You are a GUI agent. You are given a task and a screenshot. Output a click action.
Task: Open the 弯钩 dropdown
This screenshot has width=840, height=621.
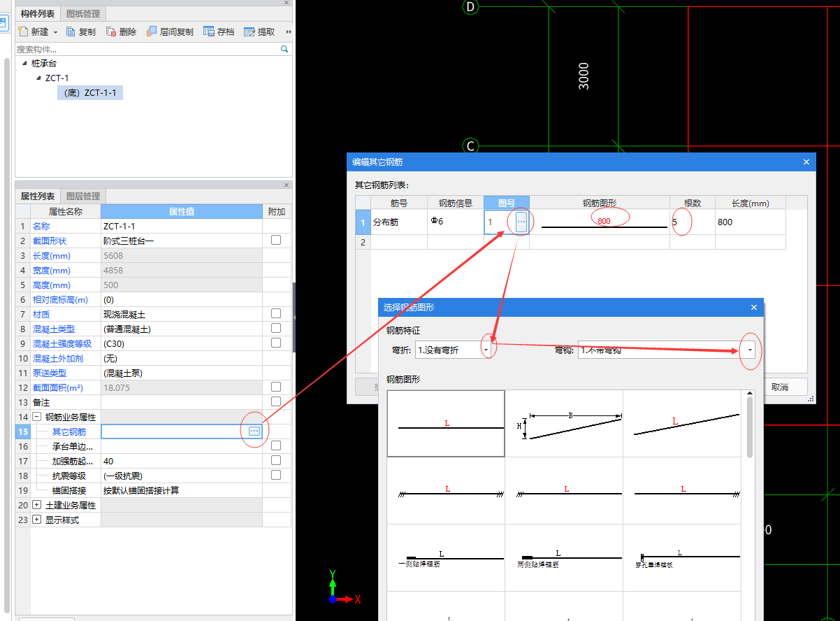750,350
